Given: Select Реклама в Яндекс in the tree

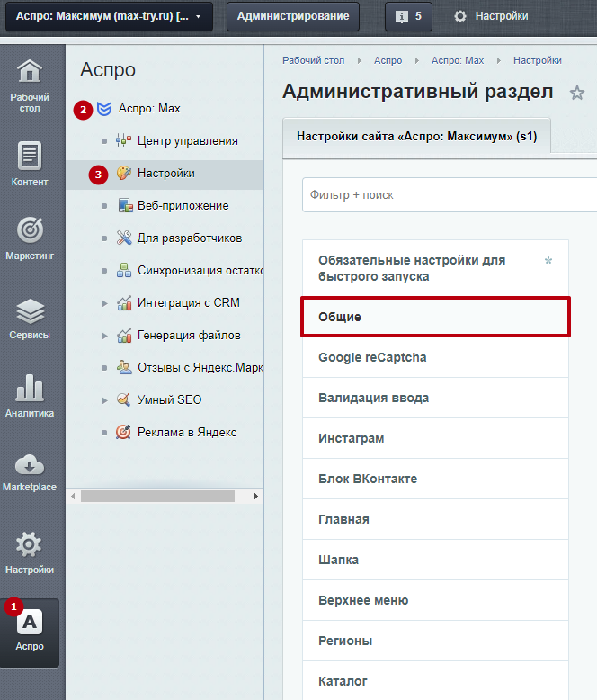Looking at the screenshot, I should (x=187, y=432).
